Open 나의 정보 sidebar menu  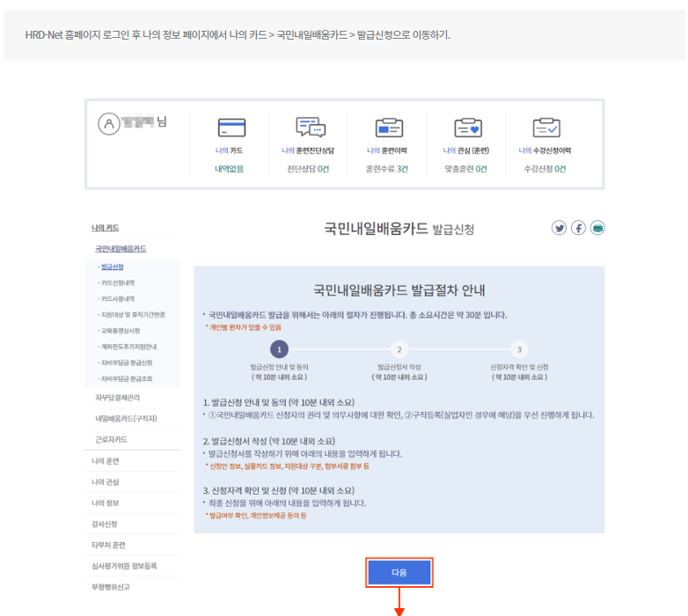(106, 503)
